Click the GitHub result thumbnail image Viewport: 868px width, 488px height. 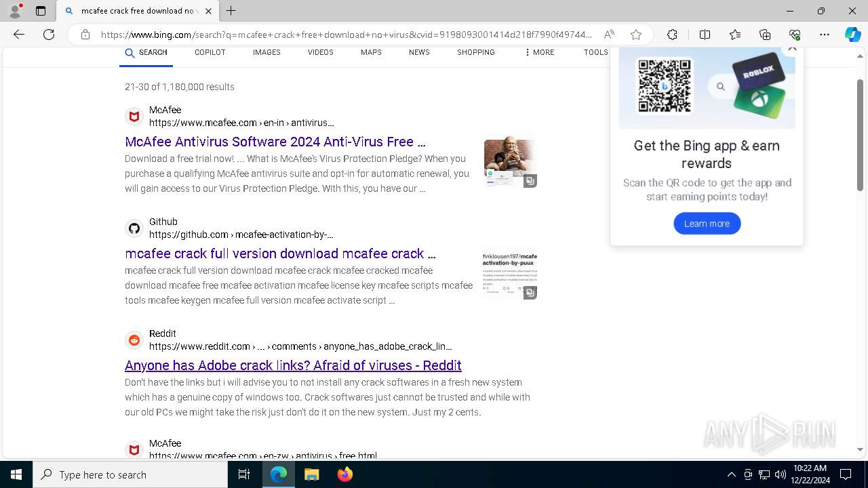[x=510, y=274]
